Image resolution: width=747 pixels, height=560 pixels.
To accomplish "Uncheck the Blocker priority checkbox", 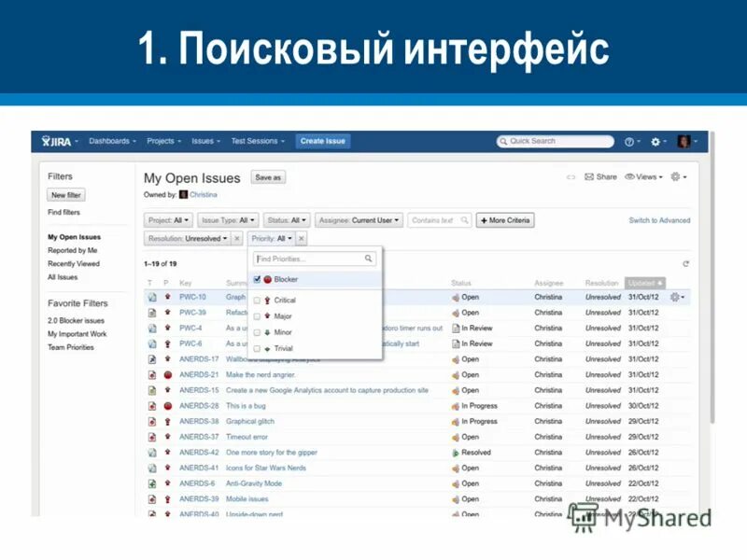I will point(259,279).
